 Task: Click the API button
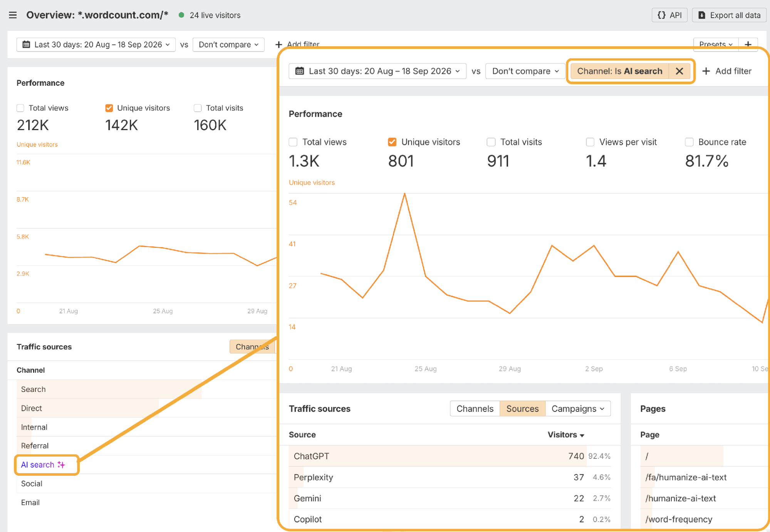point(669,15)
